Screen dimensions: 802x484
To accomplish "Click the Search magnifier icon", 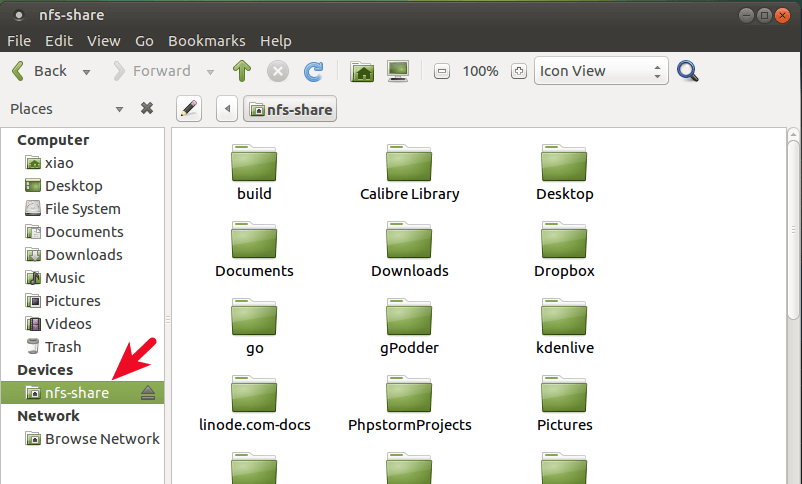I will click(x=687, y=71).
